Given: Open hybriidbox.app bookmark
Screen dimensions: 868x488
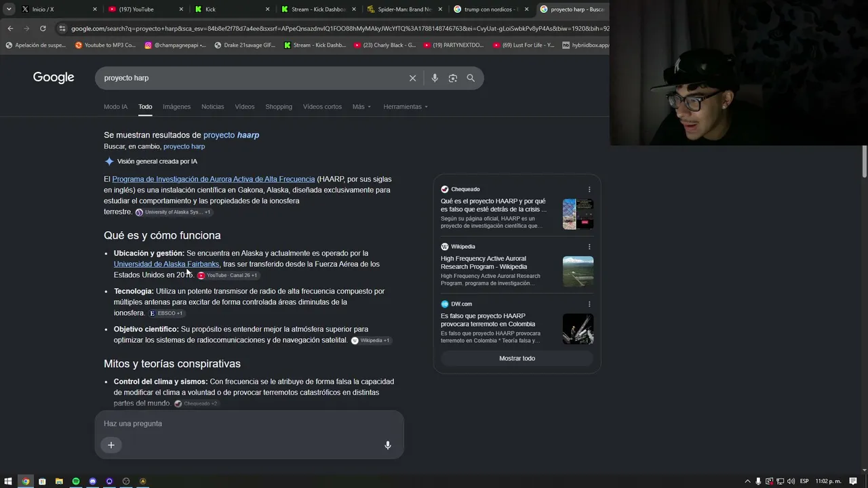Looking at the screenshot, I should [586, 45].
